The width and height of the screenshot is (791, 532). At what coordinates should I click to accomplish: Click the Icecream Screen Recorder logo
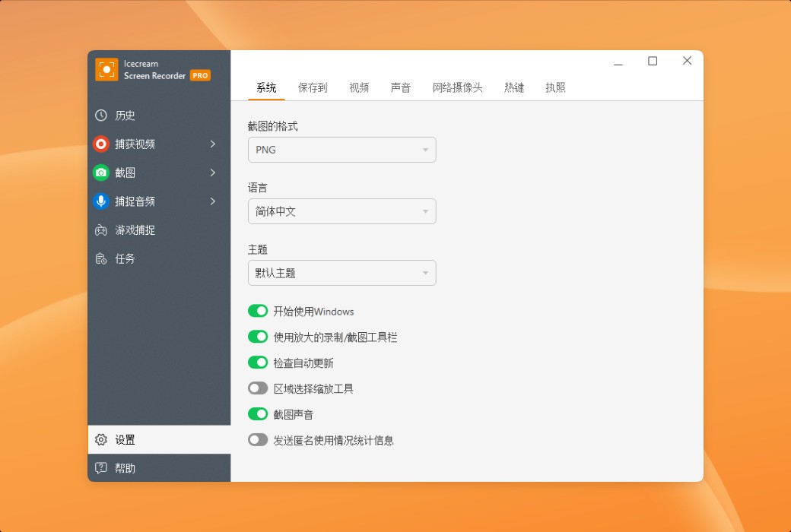tap(106, 70)
